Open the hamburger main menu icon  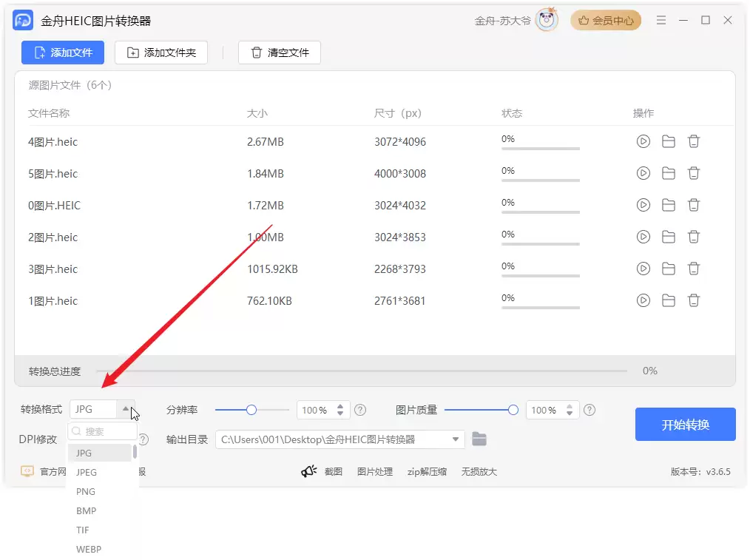click(661, 20)
